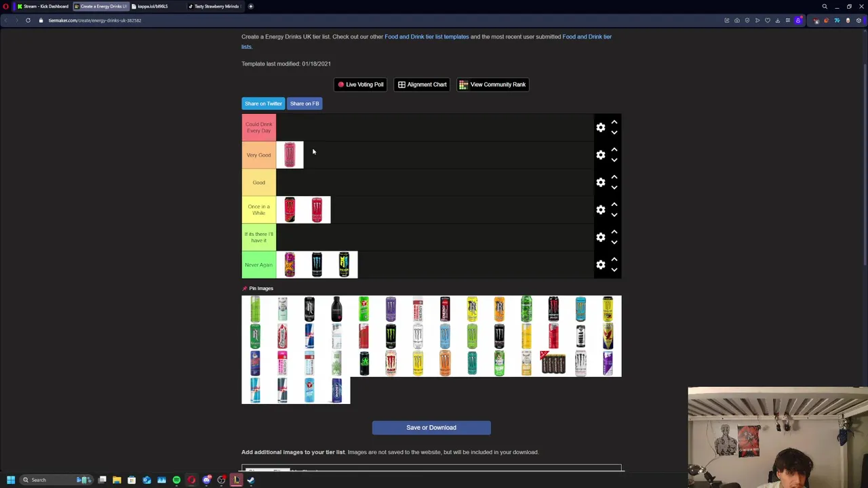Move Very Good tier row down

pos(614,160)
